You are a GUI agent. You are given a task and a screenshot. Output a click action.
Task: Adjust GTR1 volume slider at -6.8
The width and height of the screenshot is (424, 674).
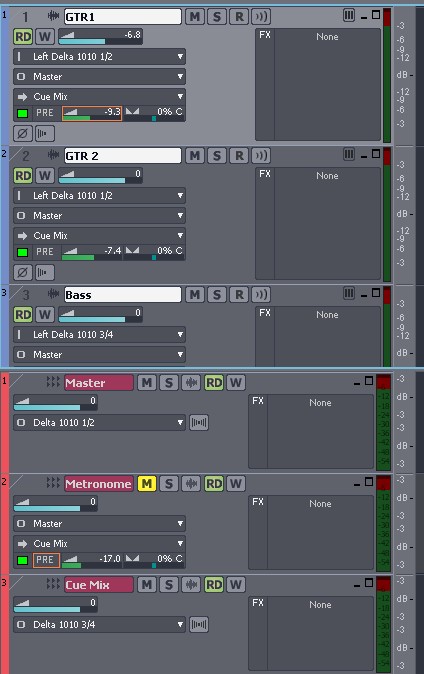tap(100, 37)
